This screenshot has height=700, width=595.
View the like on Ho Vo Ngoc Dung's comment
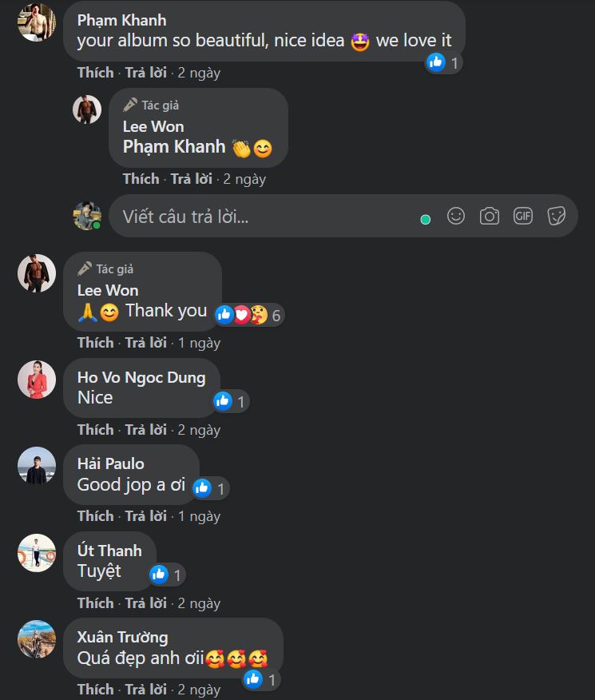coord(231,401)
